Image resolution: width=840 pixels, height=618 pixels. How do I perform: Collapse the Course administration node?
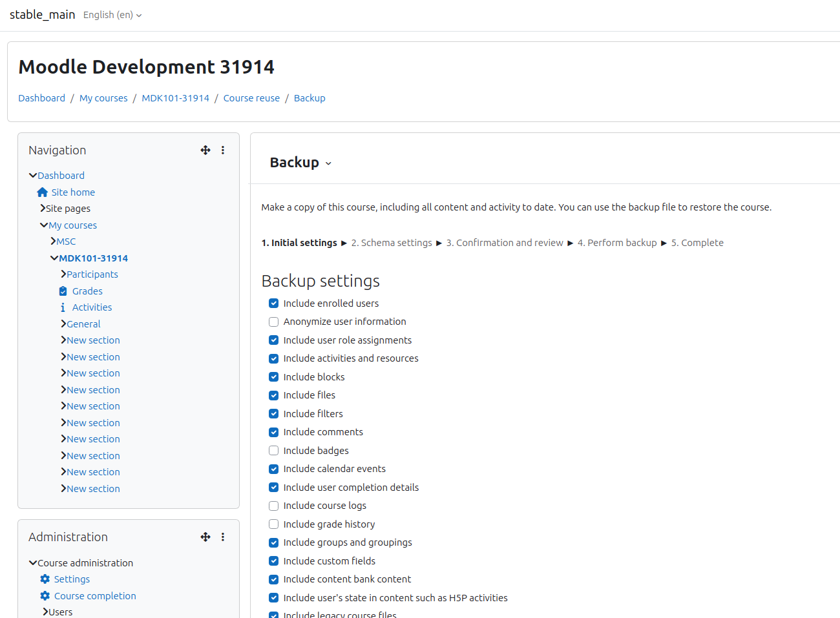[x=33, y=563]
